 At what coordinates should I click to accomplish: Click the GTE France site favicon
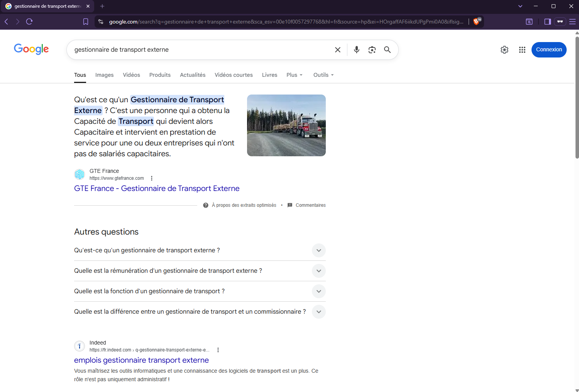point(80,174)
